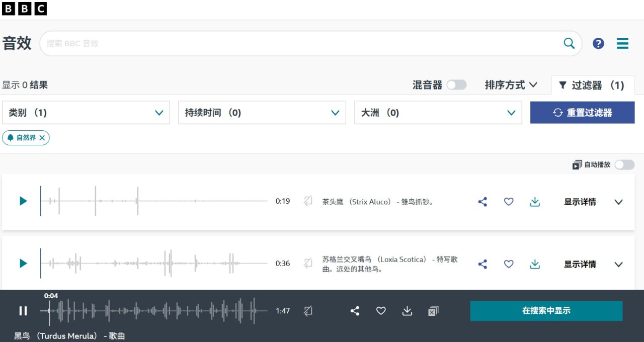Toggle loop icon in bottom player bar
This screenshot has width=644, height=342.
click(308, 311)
